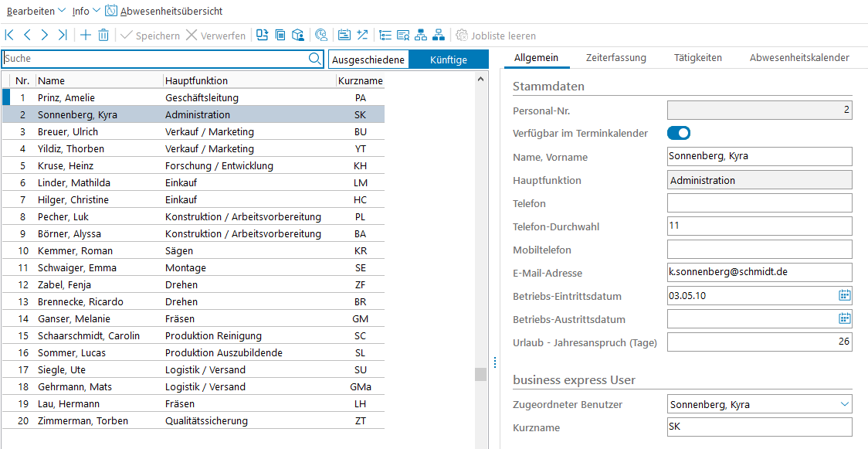Open the Info menu dropdown

pyautogui.click(x=86, y=11)
